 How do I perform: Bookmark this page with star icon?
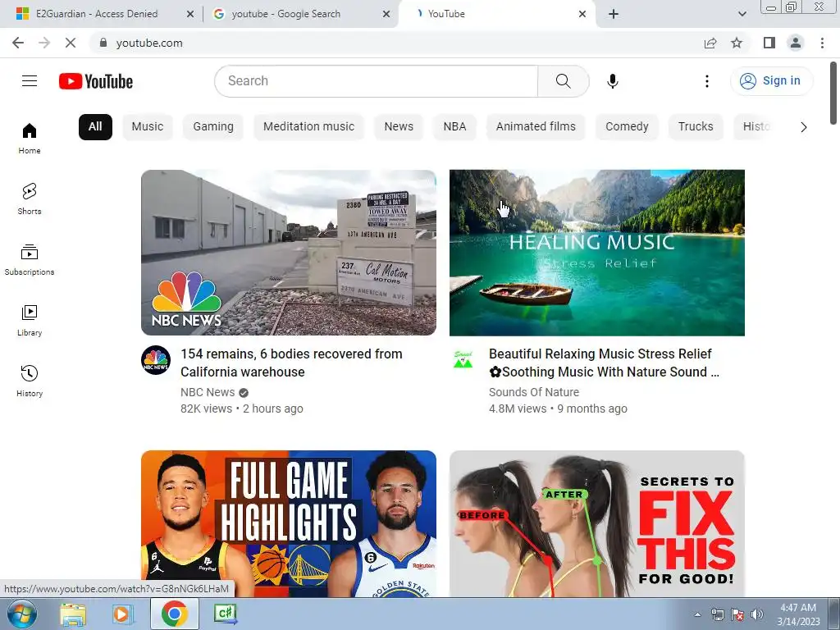(x=737, y=43)
